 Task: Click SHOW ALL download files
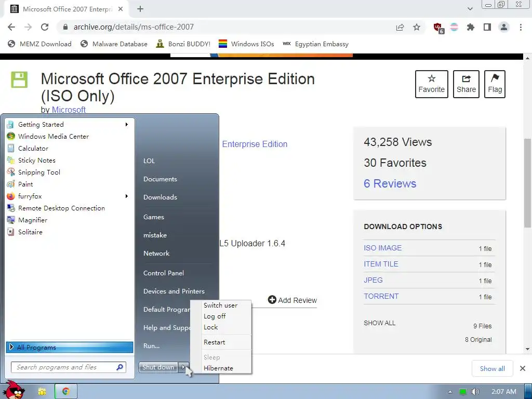point(380,323)
